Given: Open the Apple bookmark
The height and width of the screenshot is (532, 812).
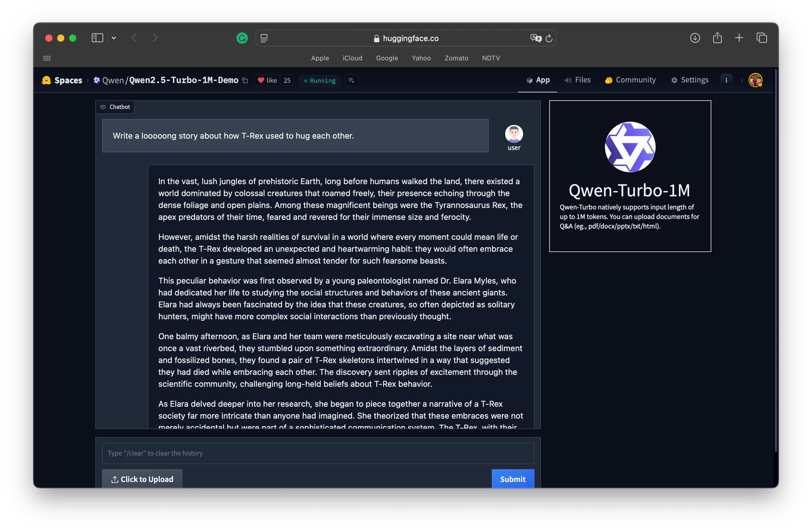Looking at the screenshot, I should click(x=320, y=58).
